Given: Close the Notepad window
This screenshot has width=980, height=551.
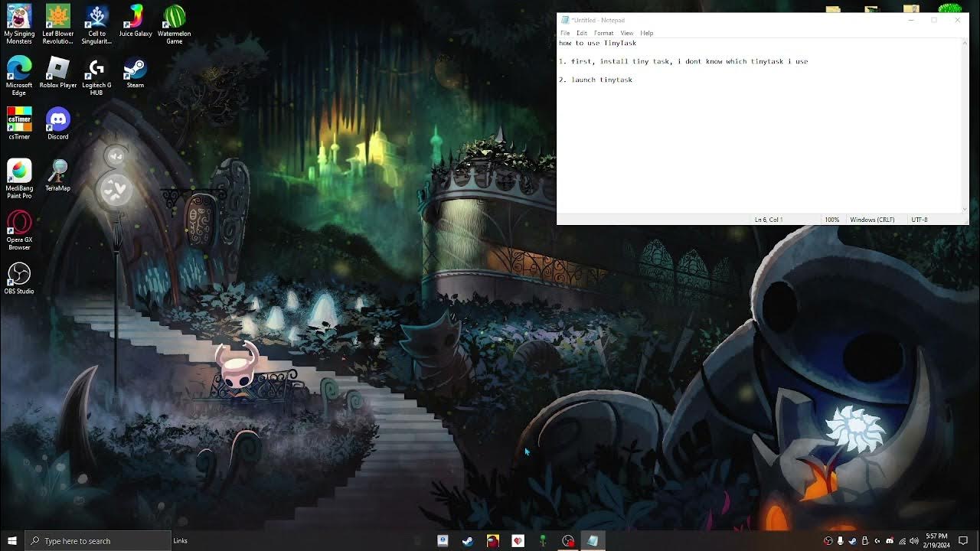Looking at the screenshot, I should (x=957, y=20).
